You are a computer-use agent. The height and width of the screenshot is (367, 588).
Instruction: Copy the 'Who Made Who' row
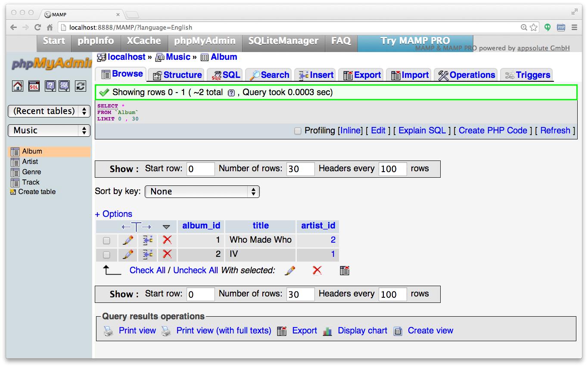148,240
